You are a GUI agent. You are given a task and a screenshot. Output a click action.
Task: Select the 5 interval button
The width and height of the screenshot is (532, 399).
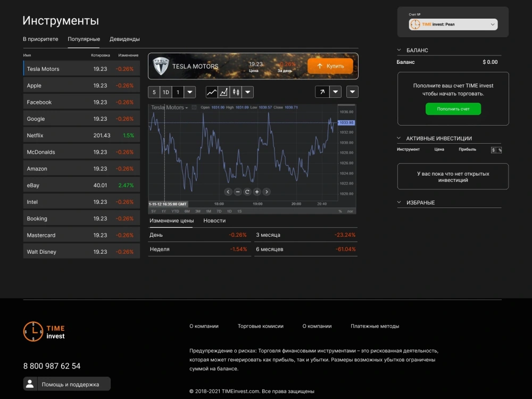(154, 92)
